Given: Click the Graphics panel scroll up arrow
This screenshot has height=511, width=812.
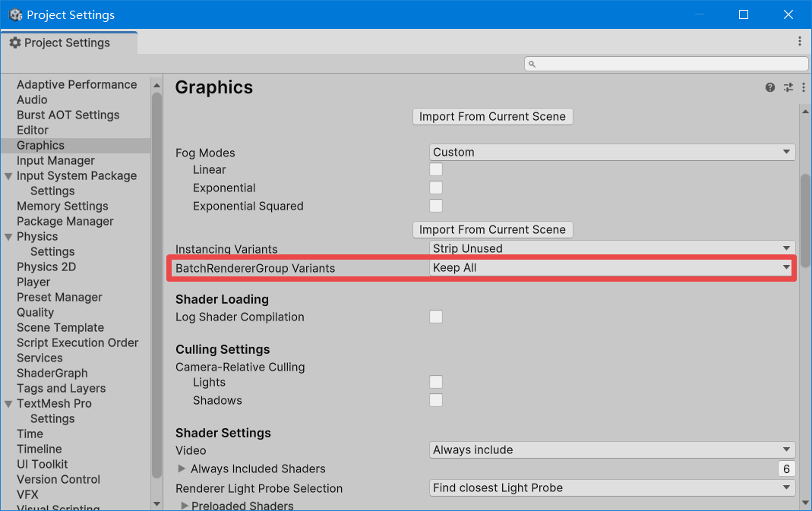Looking at the screenshot, I should coord(805,112).
